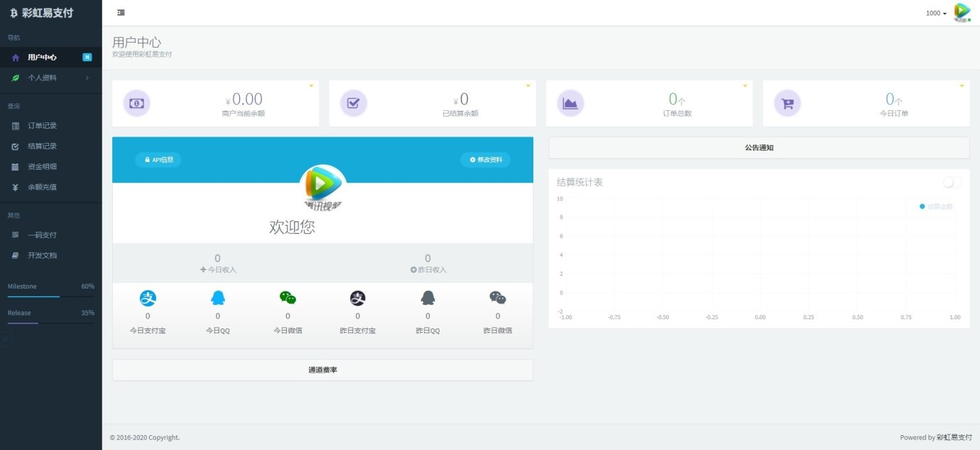Click the home icon beside 用户中心
The width and height of the screenshot is (980, 450).
point(16,58)
